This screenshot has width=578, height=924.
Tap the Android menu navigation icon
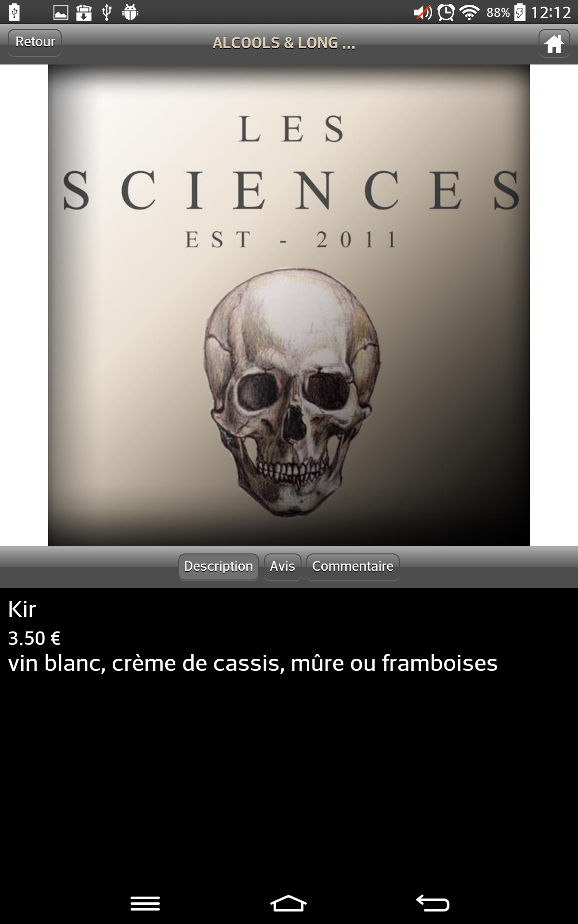pyautogui.click(x=145, y=903)
